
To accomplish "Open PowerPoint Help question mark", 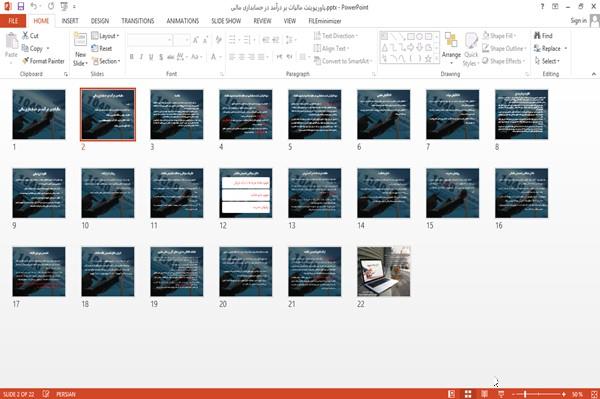I will tap(542, 7).
